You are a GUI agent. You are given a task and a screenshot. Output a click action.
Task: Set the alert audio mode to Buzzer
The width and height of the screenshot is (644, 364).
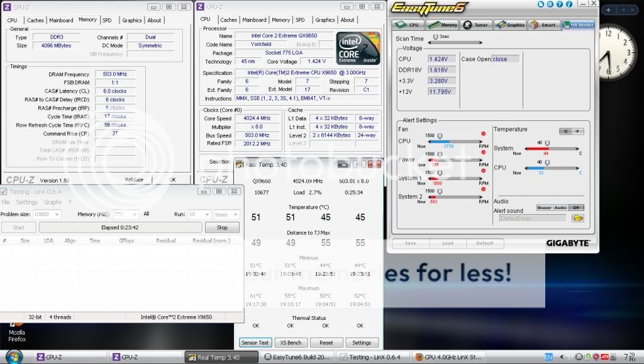point(545,208)
